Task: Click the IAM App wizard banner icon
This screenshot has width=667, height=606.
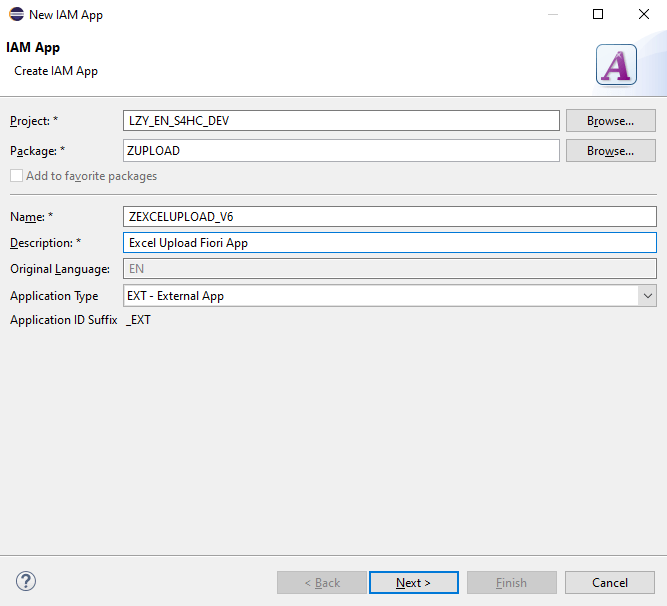Action: 616,66
